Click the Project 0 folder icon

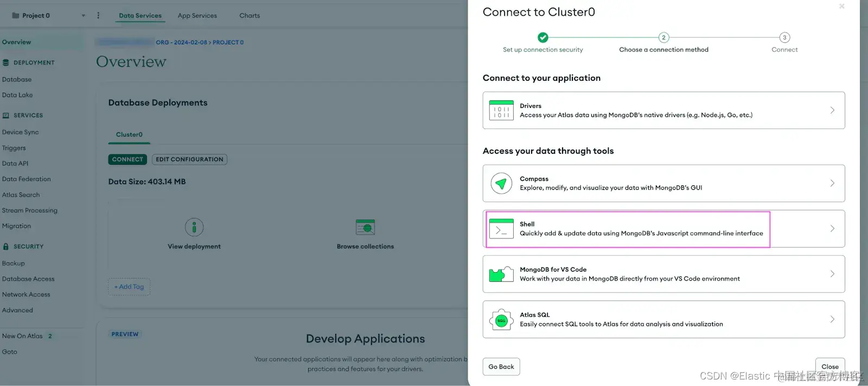16,16
